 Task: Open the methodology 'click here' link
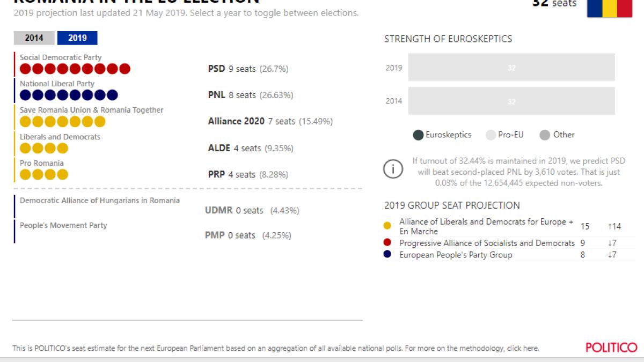click(522, 349)
